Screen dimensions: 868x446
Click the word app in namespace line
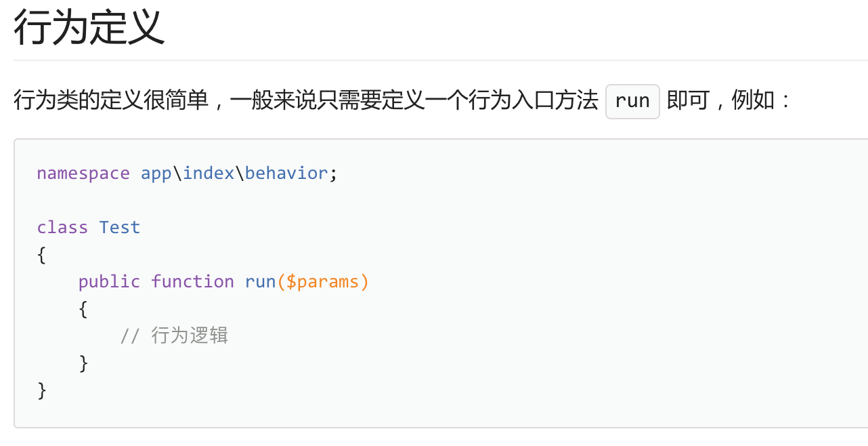[x=156, y=174]
